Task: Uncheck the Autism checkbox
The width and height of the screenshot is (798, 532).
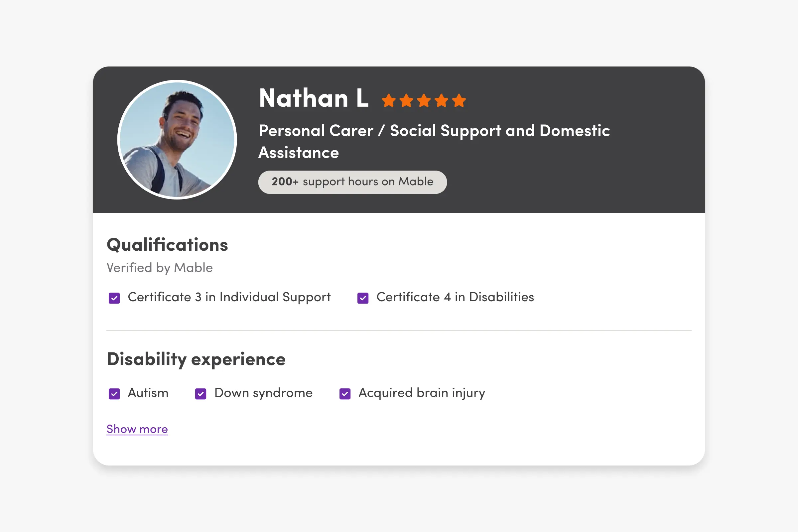Action: pyautogui.click(x=114, y=394)
